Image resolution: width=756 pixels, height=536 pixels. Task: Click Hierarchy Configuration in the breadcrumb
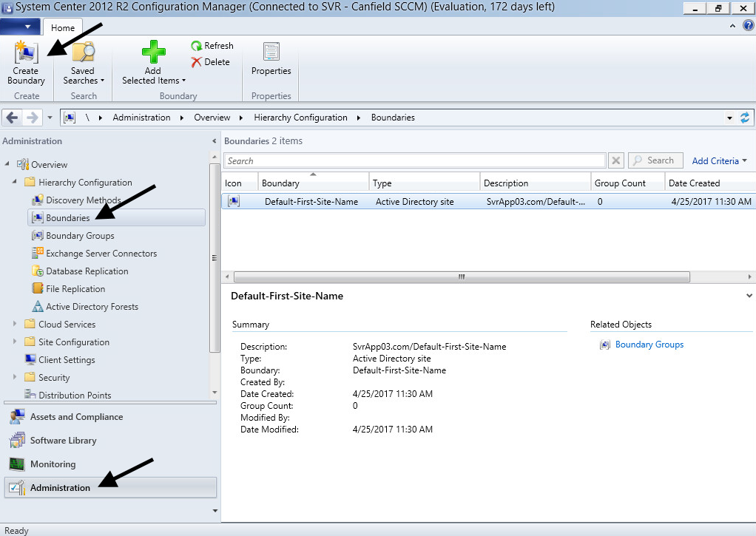click(x=300, y=118)
